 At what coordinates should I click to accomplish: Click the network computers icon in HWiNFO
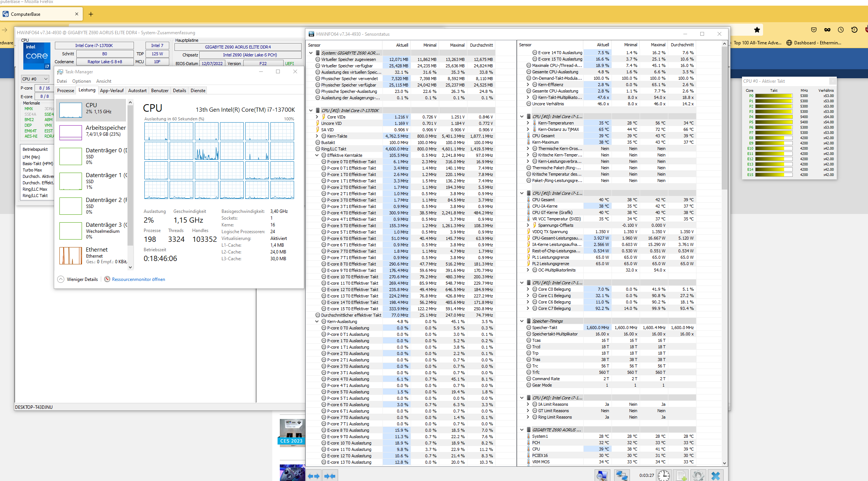(621, 475)
